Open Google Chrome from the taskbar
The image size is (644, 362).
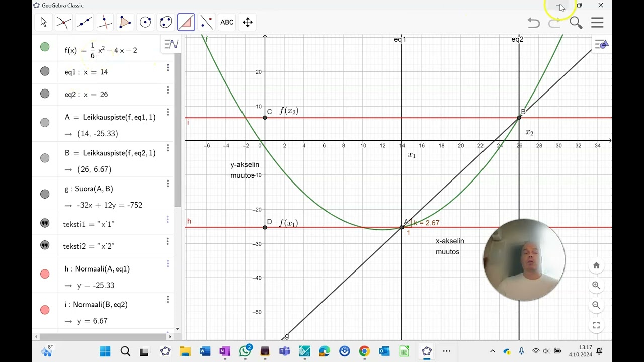tap(364, 351)
